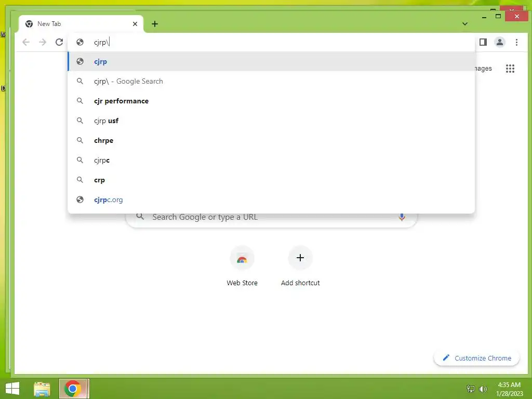Viewport: 532px width, 399px height.
Task: Click the browser back arrow
Action: click(26, 42)
